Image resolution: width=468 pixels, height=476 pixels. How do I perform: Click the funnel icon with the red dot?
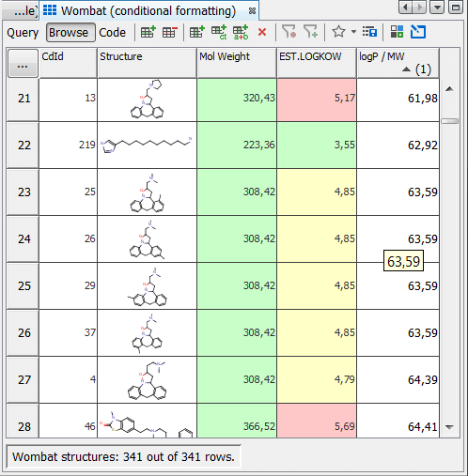click(x=289, y=32)
